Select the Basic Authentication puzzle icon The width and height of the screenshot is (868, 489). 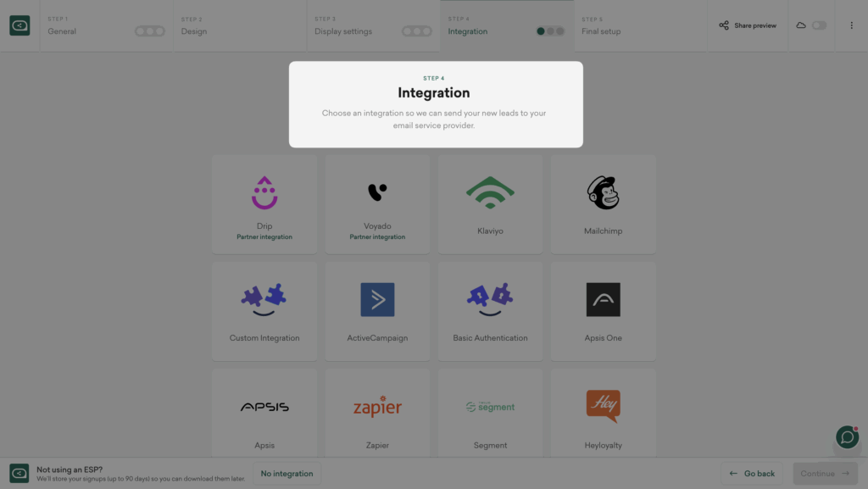pyautogui.click(x=490, y=300)
